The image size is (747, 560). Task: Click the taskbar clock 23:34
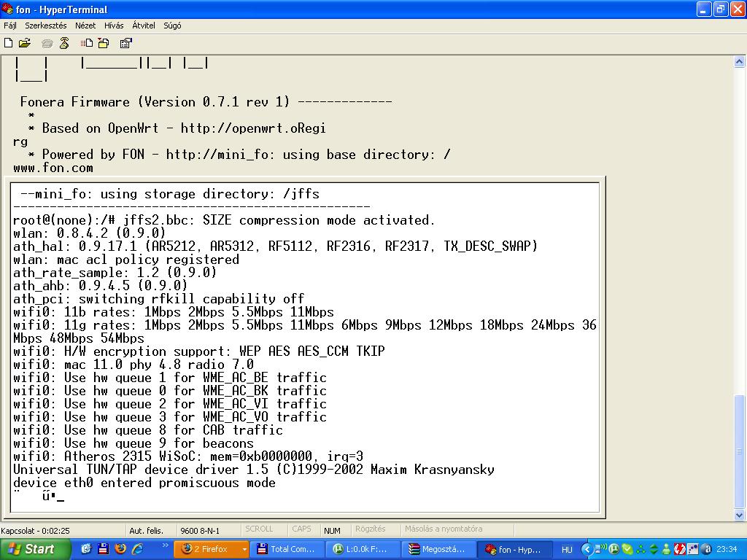click(727, 550)
